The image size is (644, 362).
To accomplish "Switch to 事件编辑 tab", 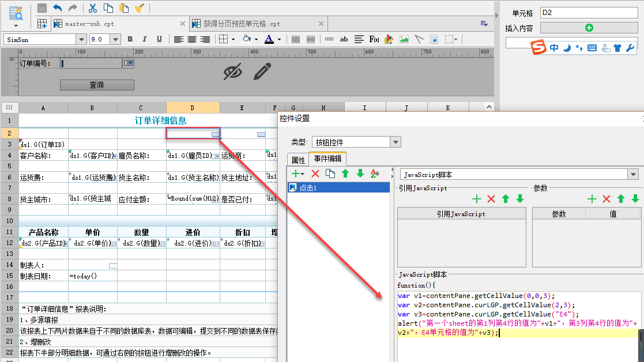I will (327, 159).
